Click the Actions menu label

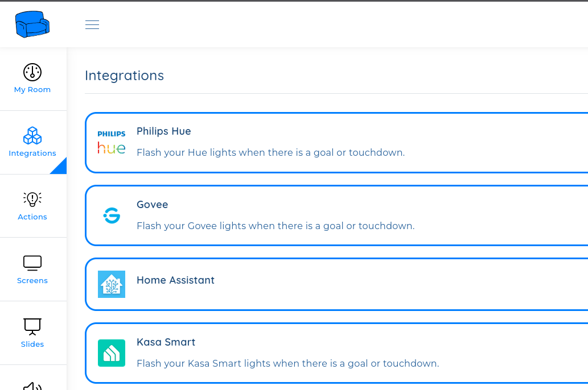(x=32, y=217)
